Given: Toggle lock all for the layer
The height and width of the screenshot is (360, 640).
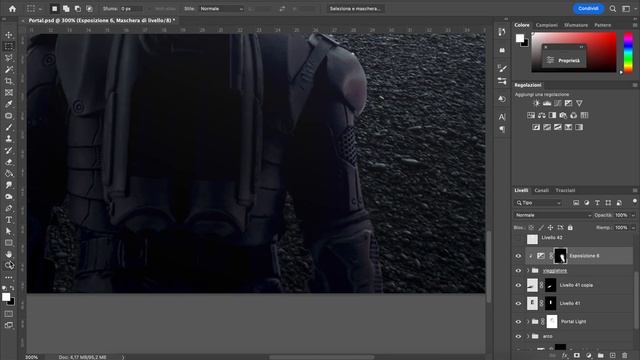Looking at the screenshot, I should [570, 227].
